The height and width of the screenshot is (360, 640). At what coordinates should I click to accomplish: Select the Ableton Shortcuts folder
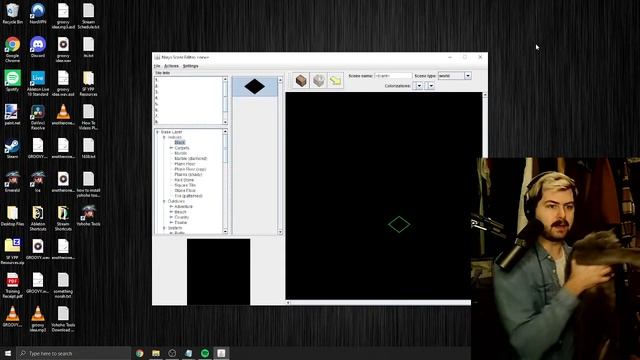click(x=38, y=218)
